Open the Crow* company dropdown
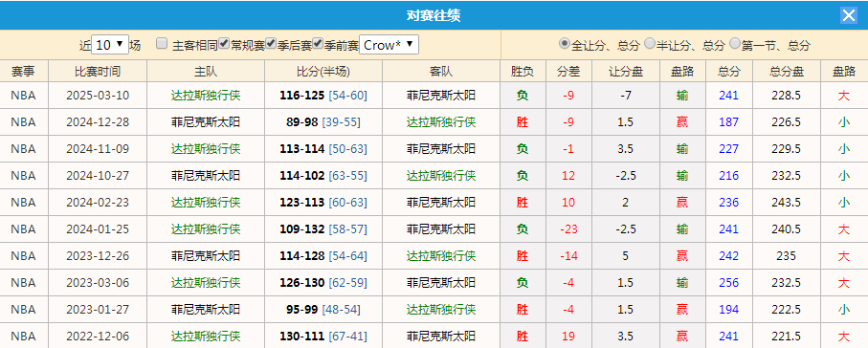Image resolution: width=868 pixels, height=348 pixels. [x=389, y=45]
